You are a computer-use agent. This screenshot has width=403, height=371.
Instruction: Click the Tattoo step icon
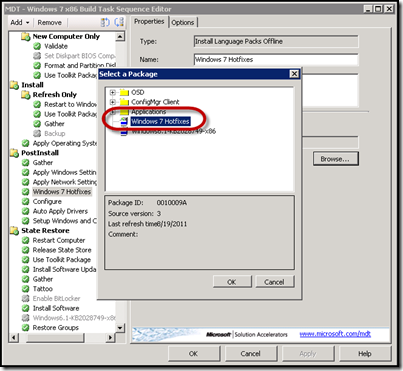(25, 289)
